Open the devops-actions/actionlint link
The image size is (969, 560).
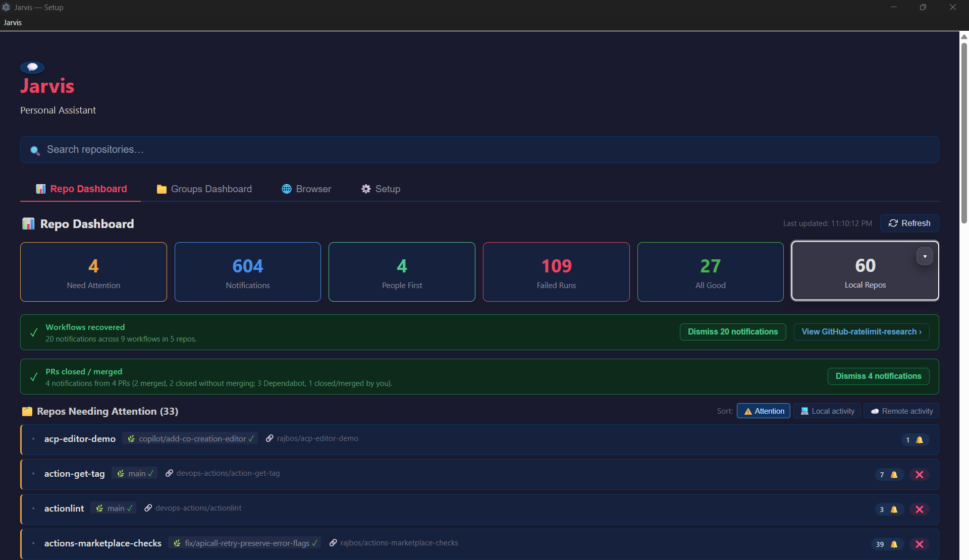coord(198,508)
